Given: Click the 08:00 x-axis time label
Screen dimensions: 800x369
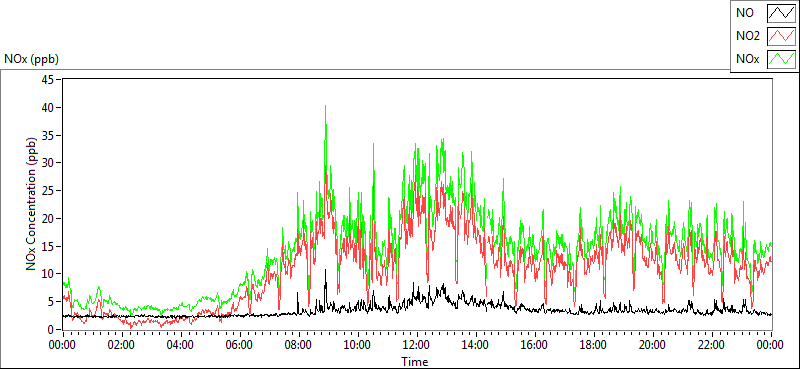Looking at the screenshot, I should [x=298, y=345].
